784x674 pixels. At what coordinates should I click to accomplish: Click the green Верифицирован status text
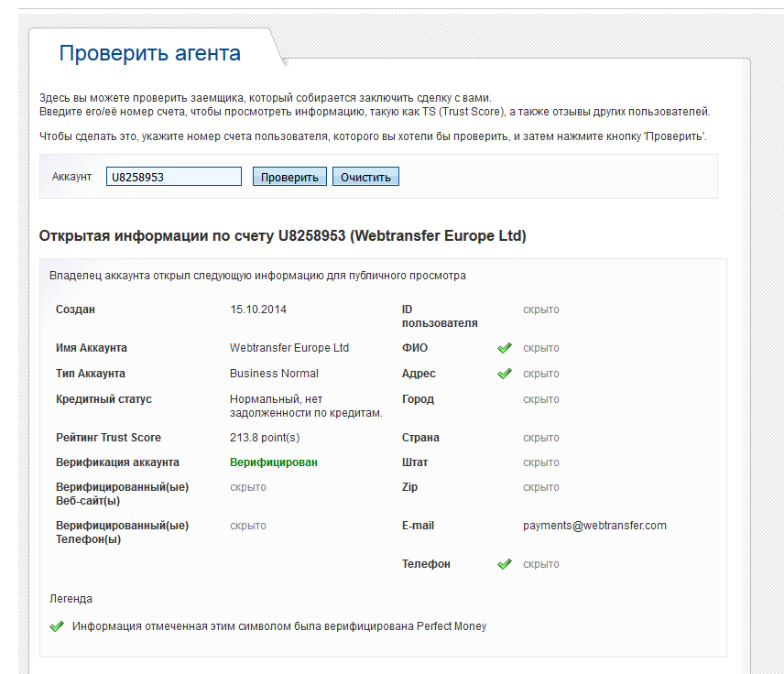point(274,462)
